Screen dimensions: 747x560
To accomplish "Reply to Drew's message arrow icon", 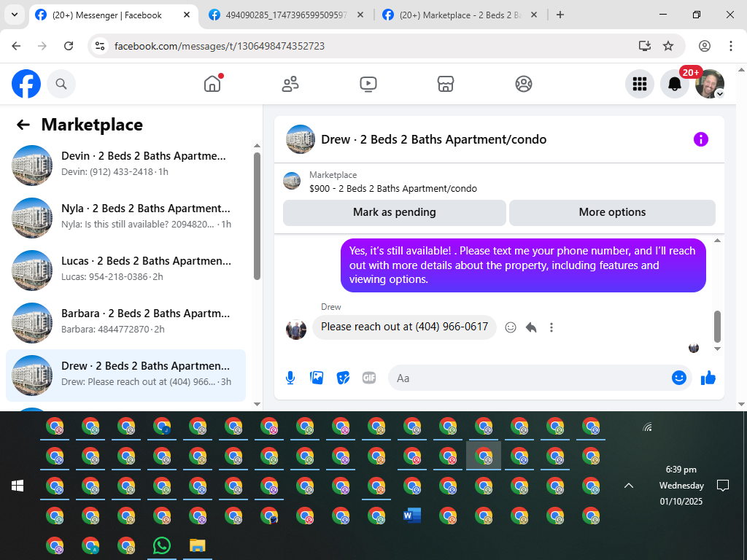I will pos(531,327).
